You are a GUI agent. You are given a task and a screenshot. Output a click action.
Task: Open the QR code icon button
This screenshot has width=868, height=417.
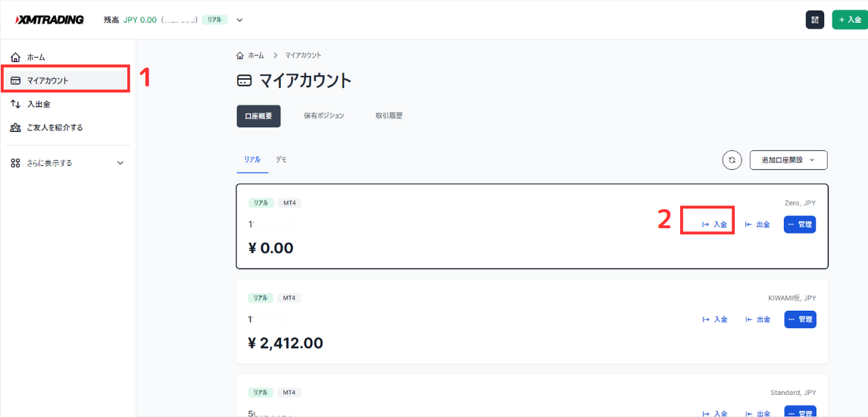tap(815, 20)
